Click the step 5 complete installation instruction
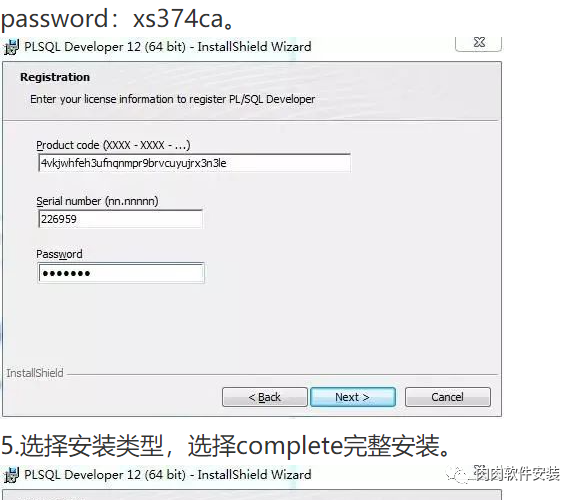578x500 pixels. pos(226,446)
